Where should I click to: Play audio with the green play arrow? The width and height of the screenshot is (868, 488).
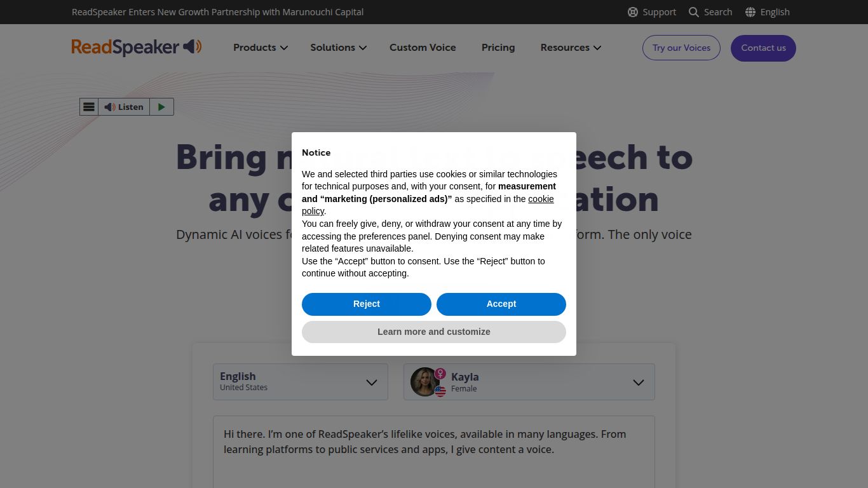[x=161, y=106]
